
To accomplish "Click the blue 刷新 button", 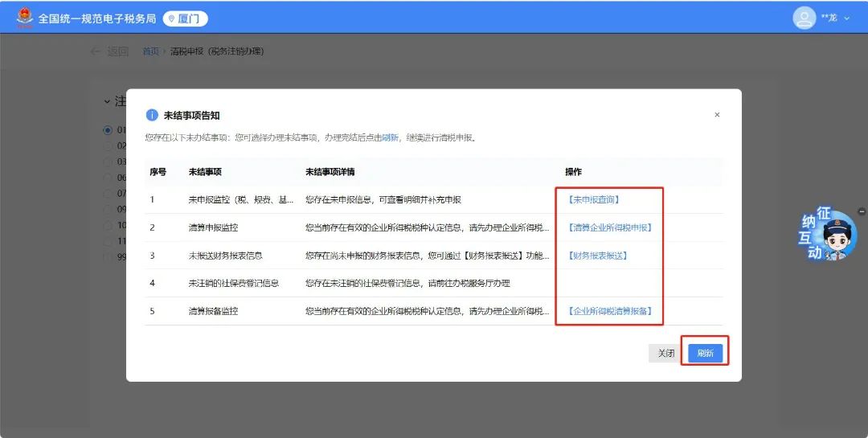I will [x=706, y=354].
